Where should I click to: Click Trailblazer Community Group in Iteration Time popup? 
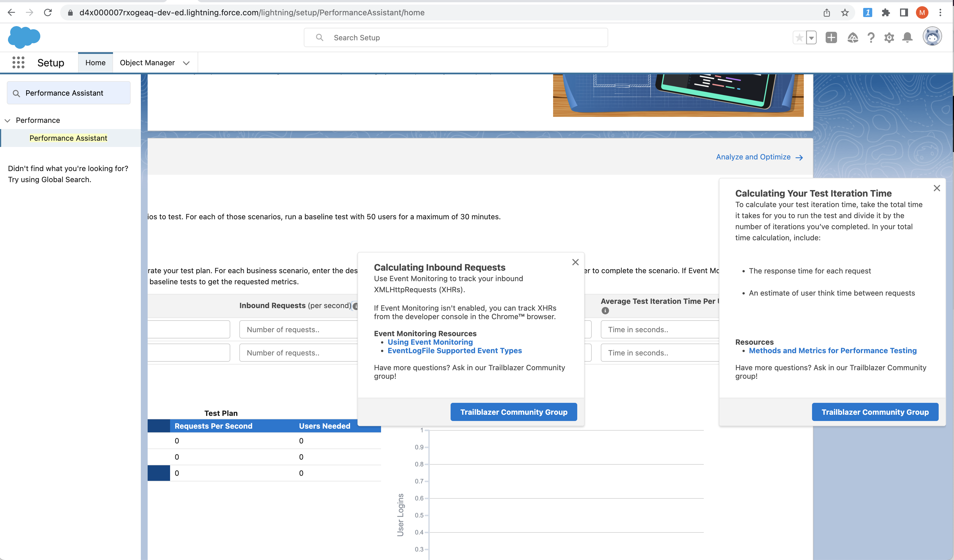(875, 412)
